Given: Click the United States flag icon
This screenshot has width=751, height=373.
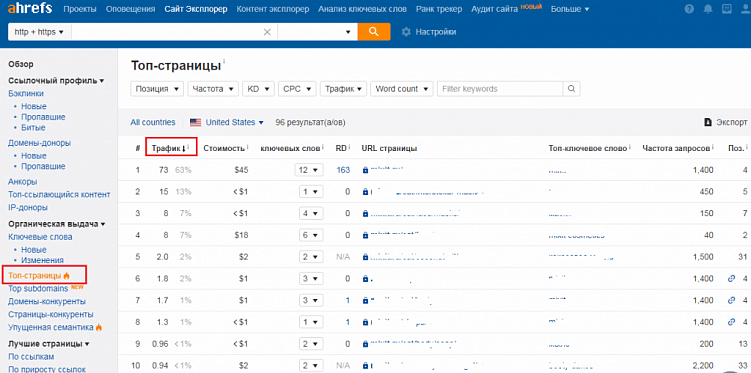Looking at the screenshot, I should click(x=195, y=123).
